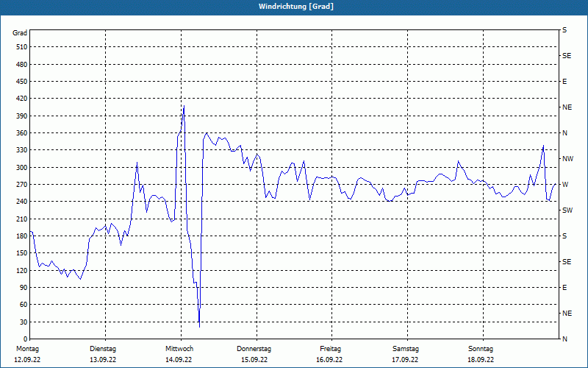588x368 pixels.
Task: Click the date 17.09.22
Action: click(405, 360)
